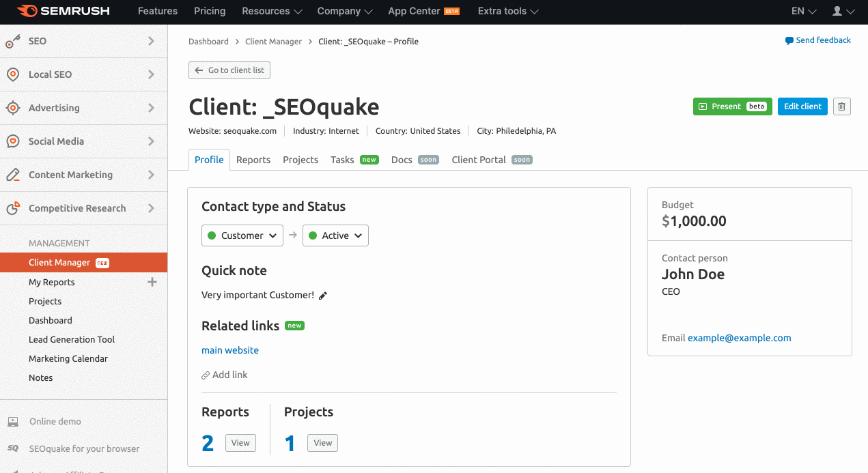Switch to the Projects tab
The height and width of the screenshot is (473, 868).
click(x=300, y=160)
